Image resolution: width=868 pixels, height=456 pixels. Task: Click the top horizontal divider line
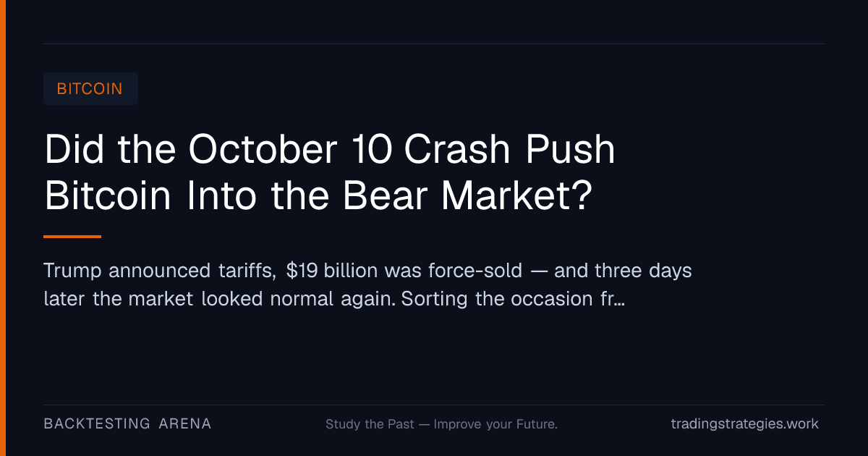tap(434, 43)
